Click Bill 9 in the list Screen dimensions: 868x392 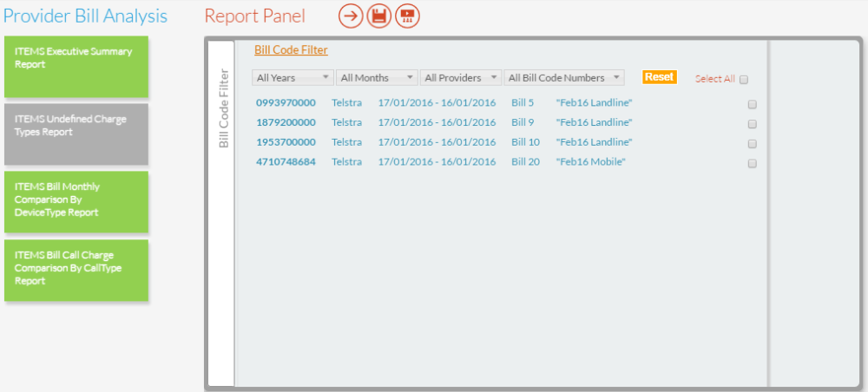pyautogui.click(x=523, y=122)
